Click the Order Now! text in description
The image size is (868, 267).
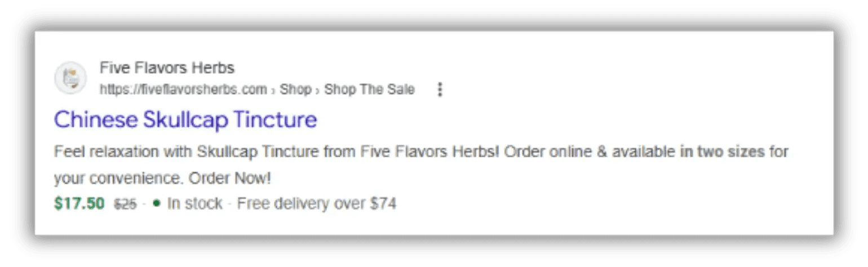point(230,179)
